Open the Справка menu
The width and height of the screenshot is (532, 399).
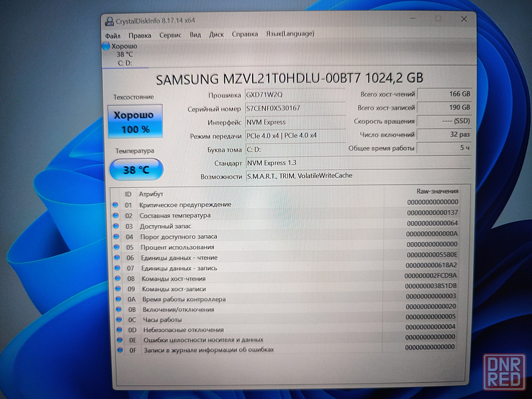tap(245, 34)
